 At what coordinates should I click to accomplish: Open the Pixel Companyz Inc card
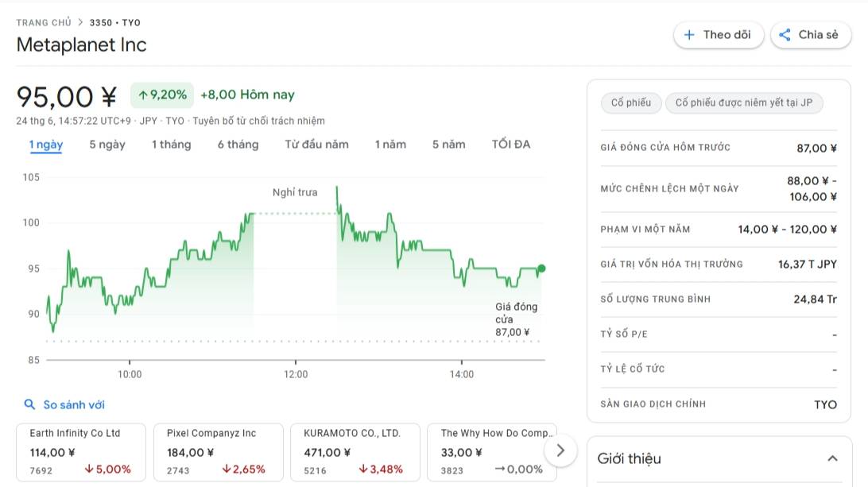point(218,452)
